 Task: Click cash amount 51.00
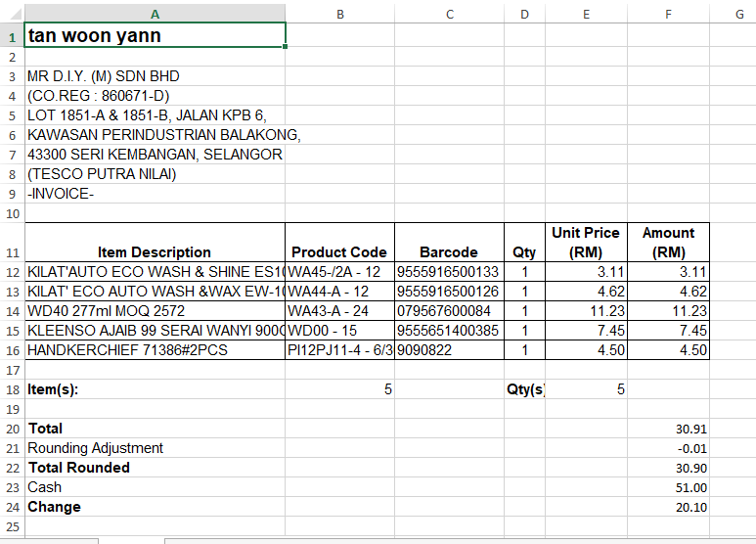pos(668,487)
